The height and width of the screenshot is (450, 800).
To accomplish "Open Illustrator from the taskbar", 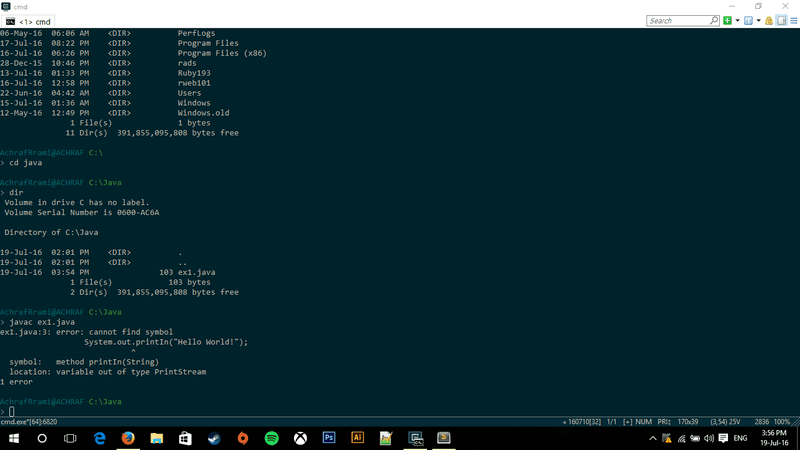I will pyautogui.click(x=358, y=438).
